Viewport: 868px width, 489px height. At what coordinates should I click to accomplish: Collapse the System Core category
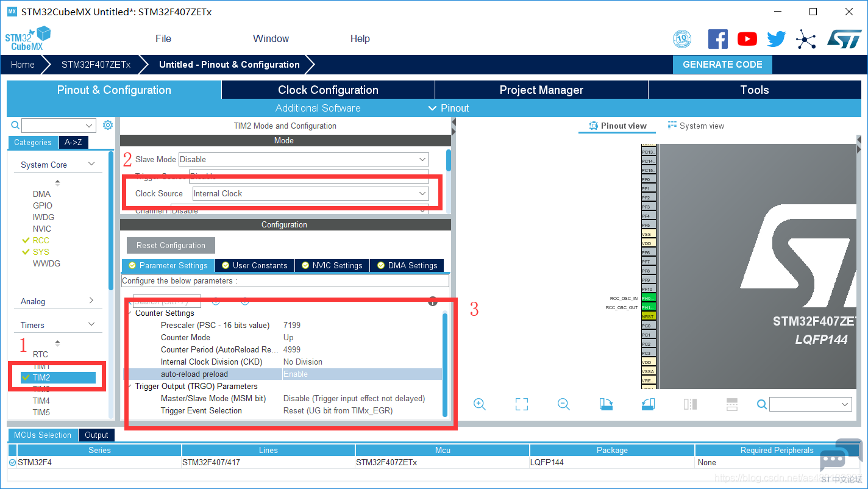point(91,164)
